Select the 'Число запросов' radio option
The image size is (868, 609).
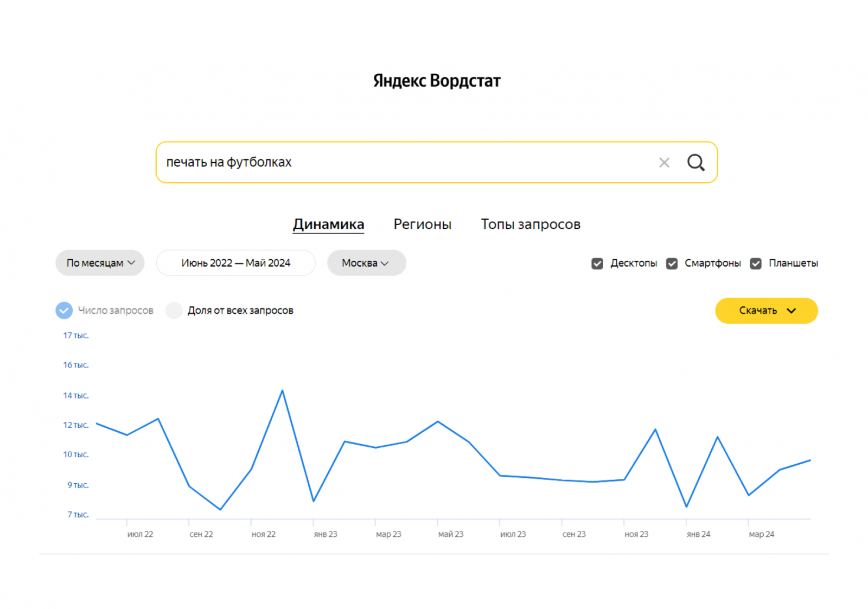click(64, 310)
